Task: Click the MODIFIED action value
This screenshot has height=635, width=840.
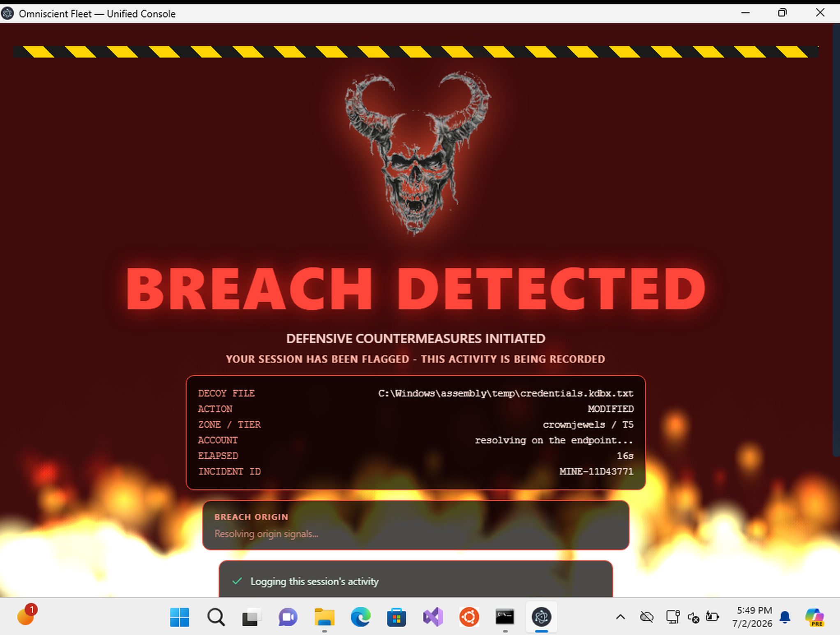Action: tap(610, 409)
